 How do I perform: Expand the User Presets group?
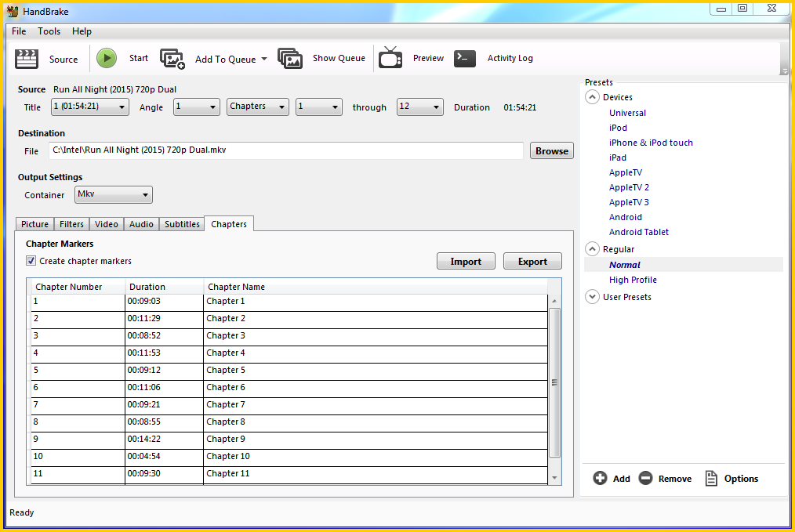[592, 296]
